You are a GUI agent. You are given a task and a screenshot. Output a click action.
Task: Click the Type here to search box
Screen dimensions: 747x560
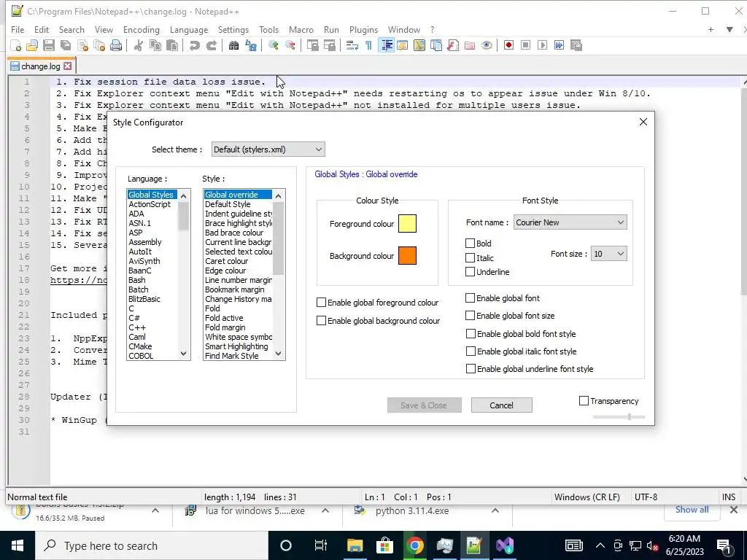pyautogui.click(x=152, y=545)
